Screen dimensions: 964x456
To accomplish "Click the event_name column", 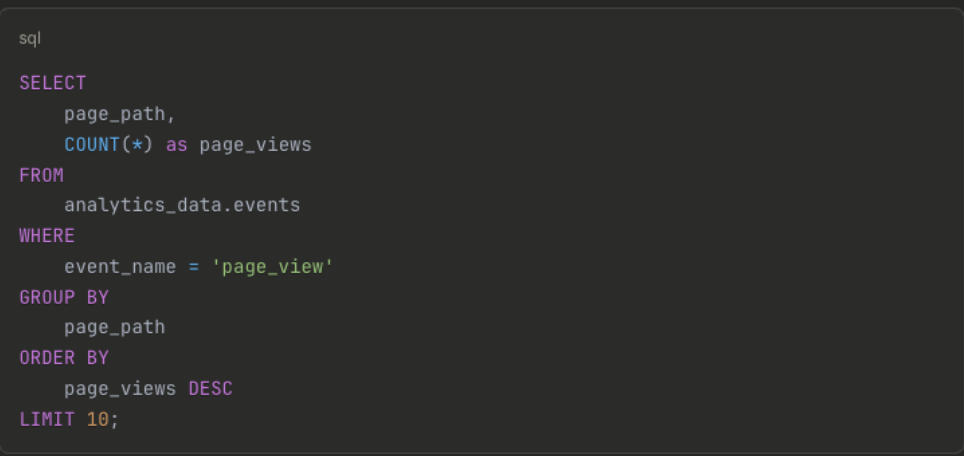I will pyautogui.click(x=120, y=267).
